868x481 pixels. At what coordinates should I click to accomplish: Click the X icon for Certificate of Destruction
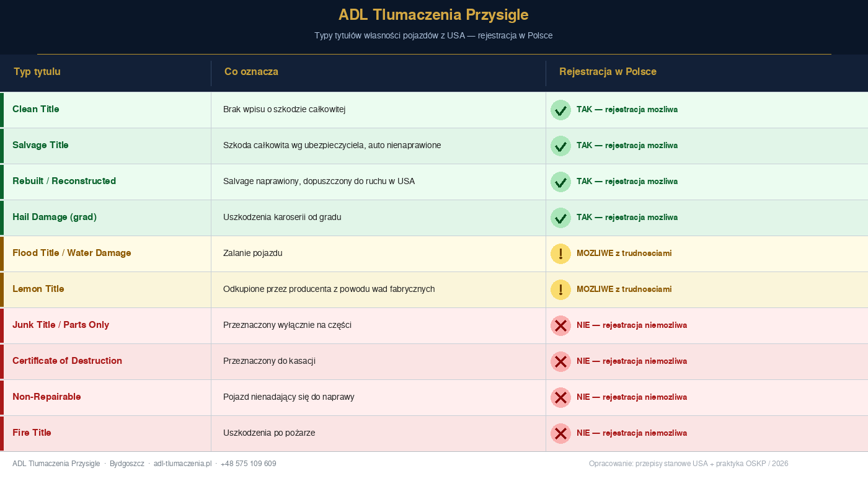(x=560, y=362)
